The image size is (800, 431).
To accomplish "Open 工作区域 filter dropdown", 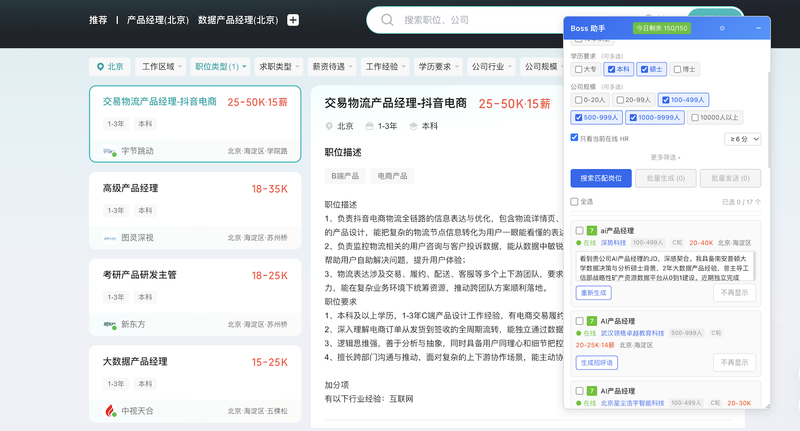I will coord(161,66).
